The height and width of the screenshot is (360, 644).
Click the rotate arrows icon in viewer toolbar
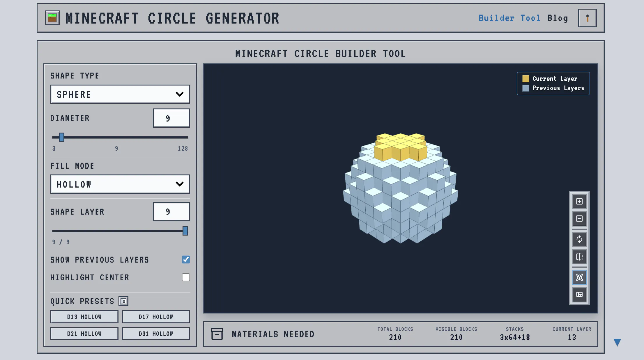click(579, 239)
